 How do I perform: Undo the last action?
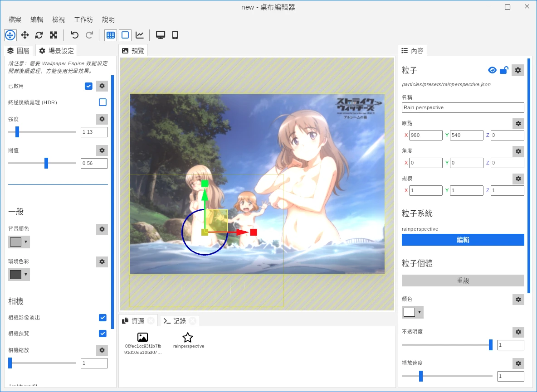pyautogui.click(x=75, y=35)
